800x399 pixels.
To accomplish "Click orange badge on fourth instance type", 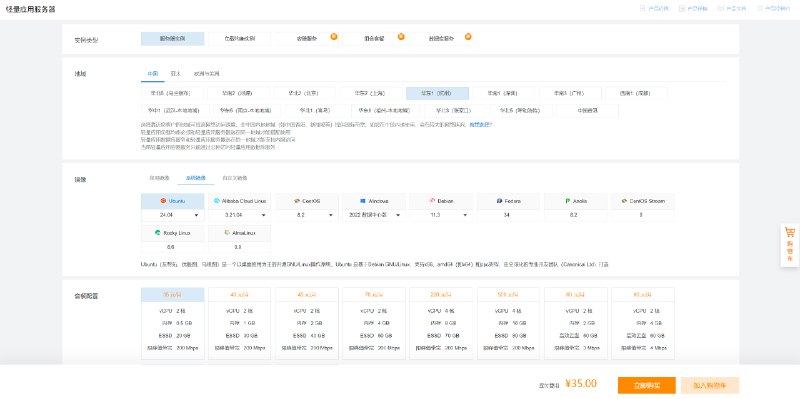I will click(401, 36).
